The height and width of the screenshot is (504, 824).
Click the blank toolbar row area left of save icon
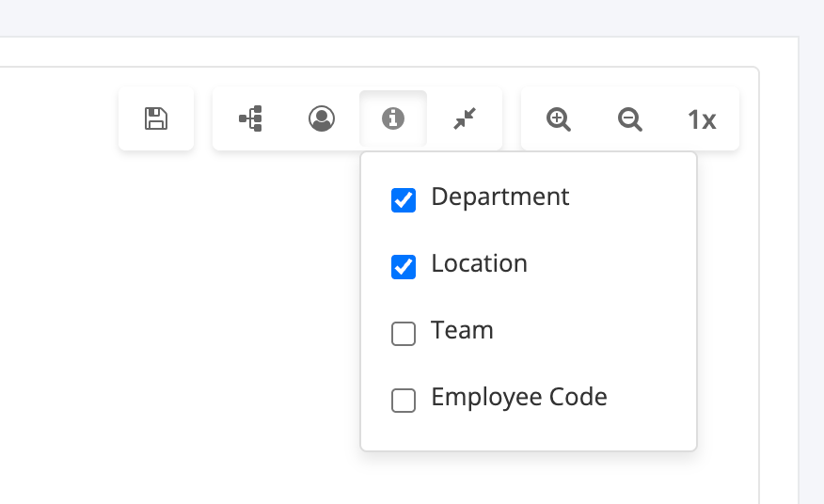coord(56,119)
